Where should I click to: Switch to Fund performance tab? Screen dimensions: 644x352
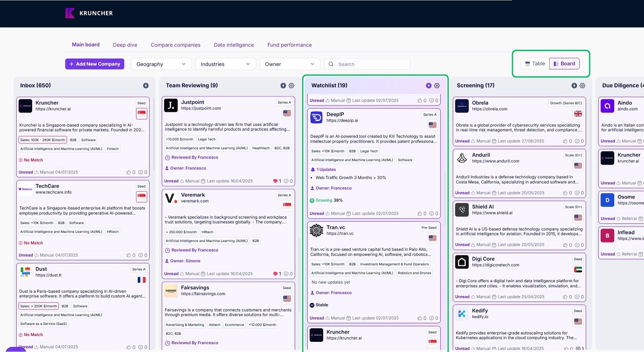tap(289, 45)
